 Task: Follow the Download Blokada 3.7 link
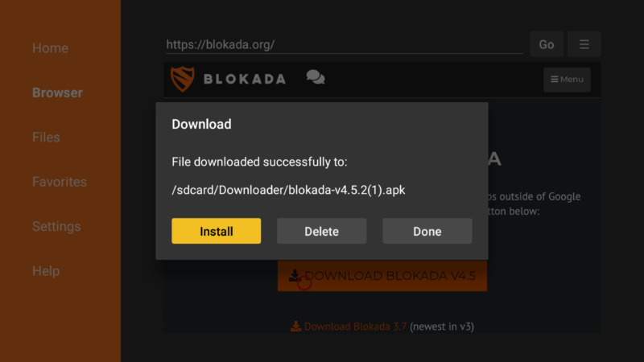click(355, 327)
